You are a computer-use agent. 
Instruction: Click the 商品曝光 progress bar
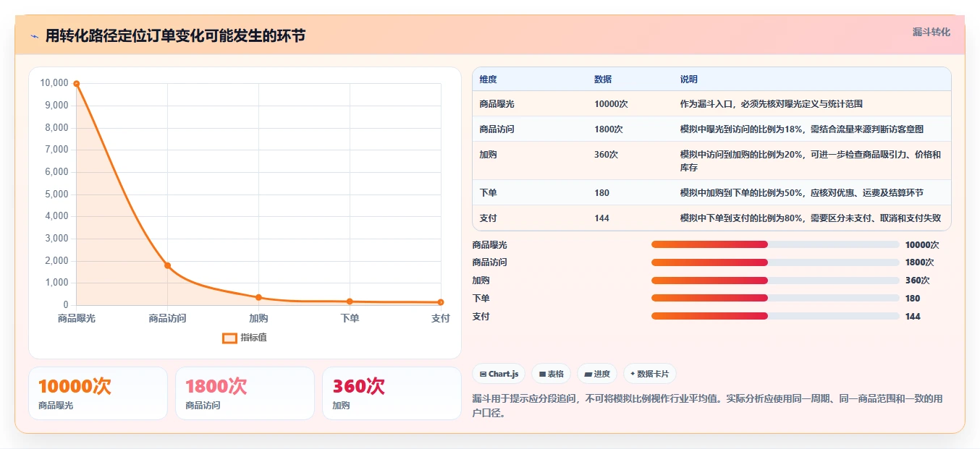(x=775, y=245)
